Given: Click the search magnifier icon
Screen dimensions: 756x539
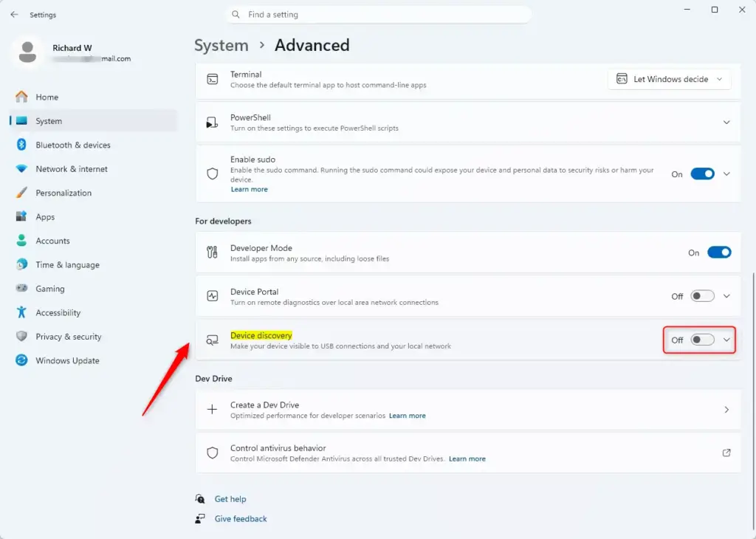Looking at the screenshot, I should click(x=236, y=15).
